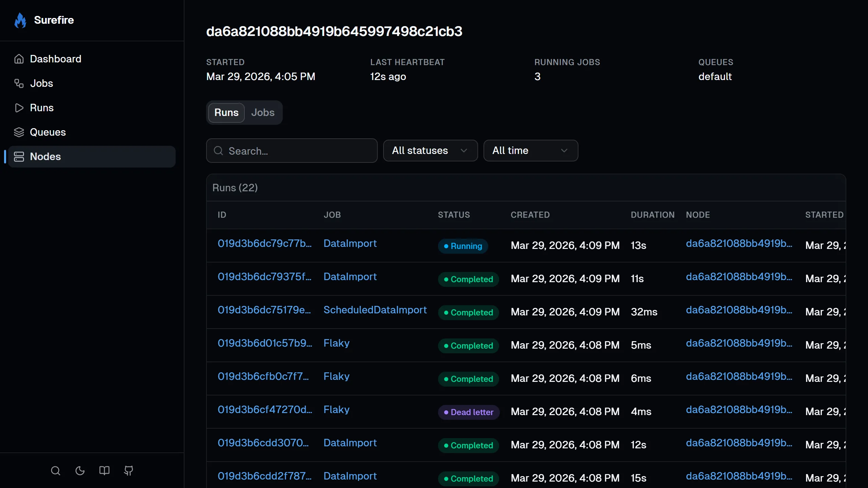Click the Runs play icon in sidebar
Viewport: 868px width, 488px height.
(19, 108)
